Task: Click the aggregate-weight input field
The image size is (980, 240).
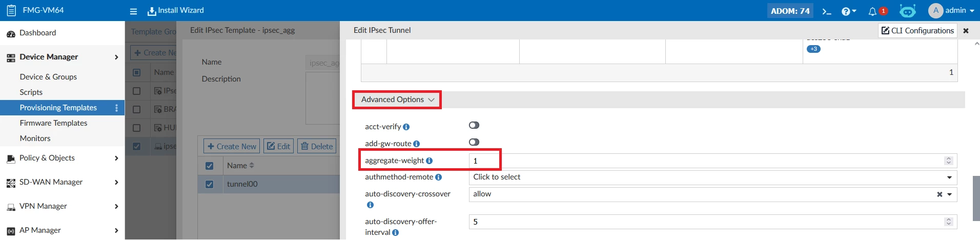Action: (713, 161)
